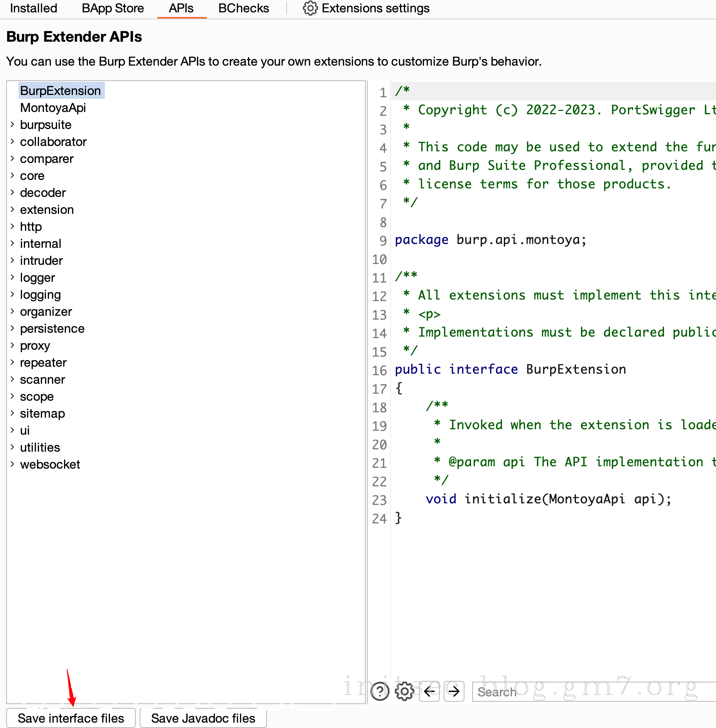This screenshot has width=716, height=728.
Task: Open the help question mark icon
Action: point(380,691)
